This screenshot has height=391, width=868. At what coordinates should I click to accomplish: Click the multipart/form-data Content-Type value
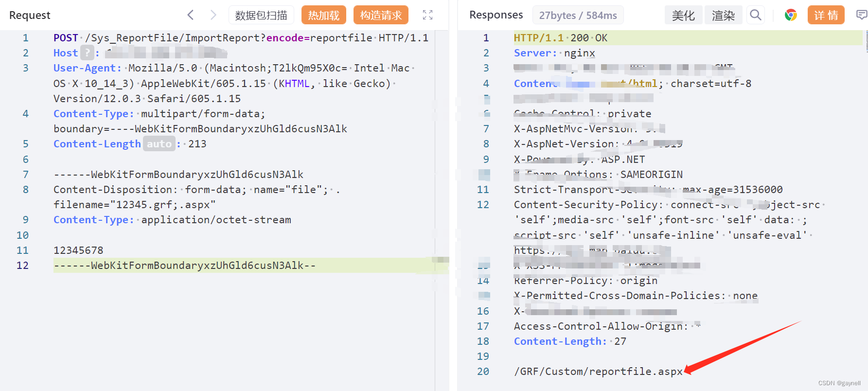click(203, 114)
